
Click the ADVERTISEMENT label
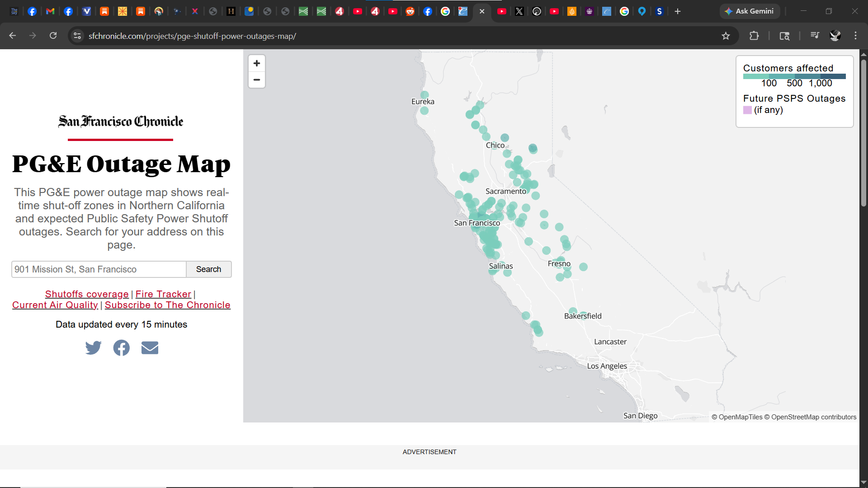coord(429,452)
